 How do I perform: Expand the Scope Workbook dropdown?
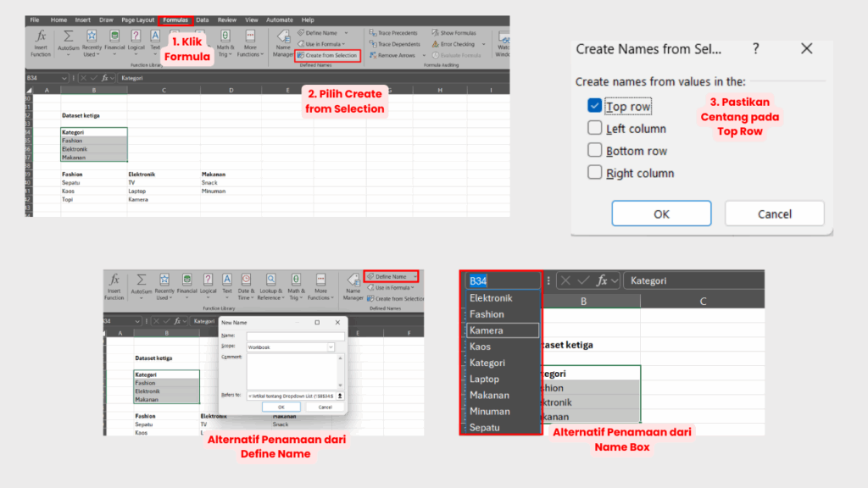point(331,347)
